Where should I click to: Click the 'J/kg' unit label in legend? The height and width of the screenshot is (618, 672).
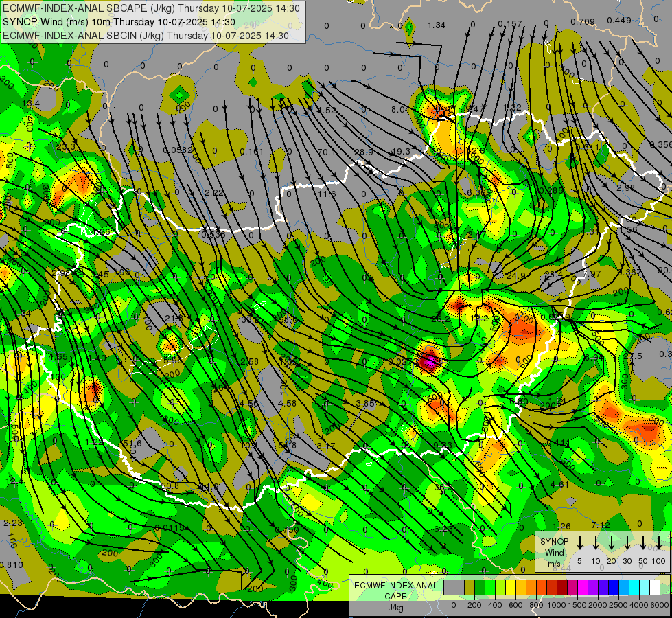coord(395,608)
